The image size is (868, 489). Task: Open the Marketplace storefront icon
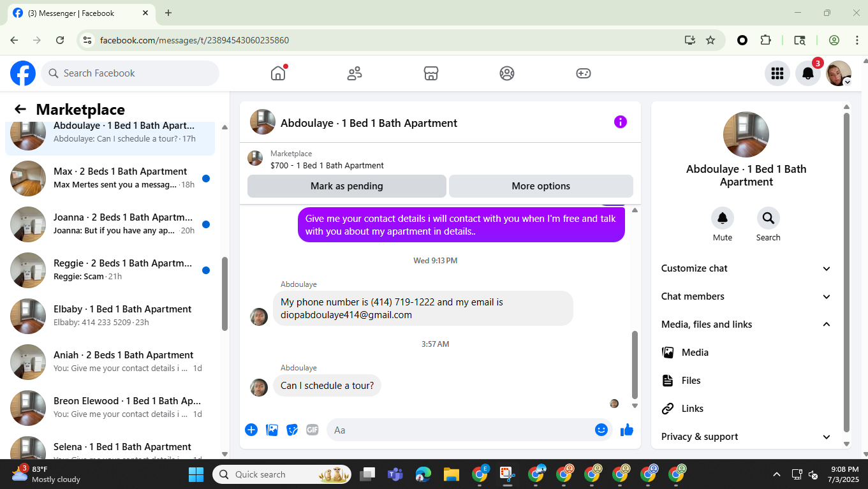tap(431, 73)
